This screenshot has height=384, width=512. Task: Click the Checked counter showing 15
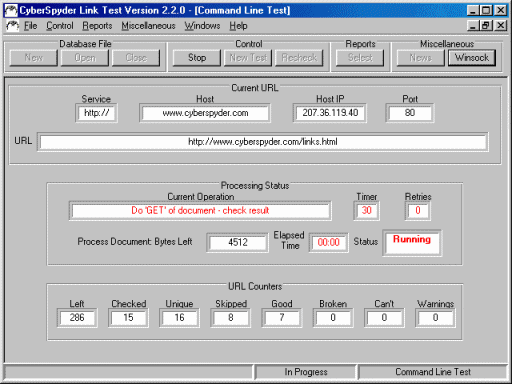pos(128,318)
